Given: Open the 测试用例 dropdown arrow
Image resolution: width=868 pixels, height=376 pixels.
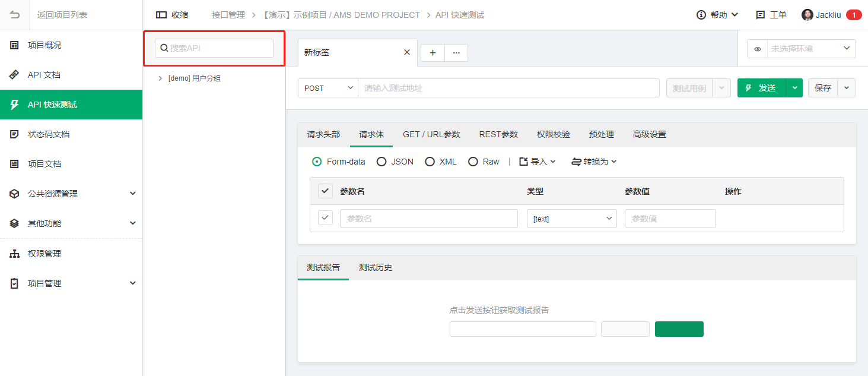Looking at the screenshot, I should point(721,88).
